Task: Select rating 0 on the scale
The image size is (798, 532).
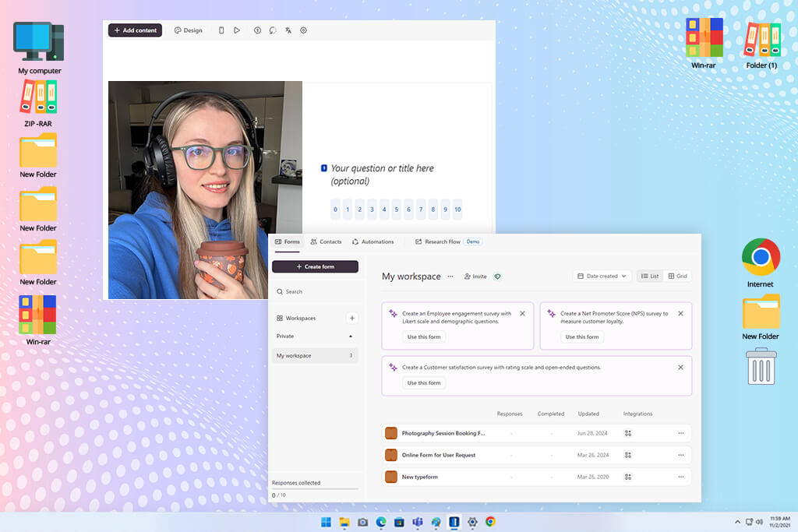Action: point(335,210)
